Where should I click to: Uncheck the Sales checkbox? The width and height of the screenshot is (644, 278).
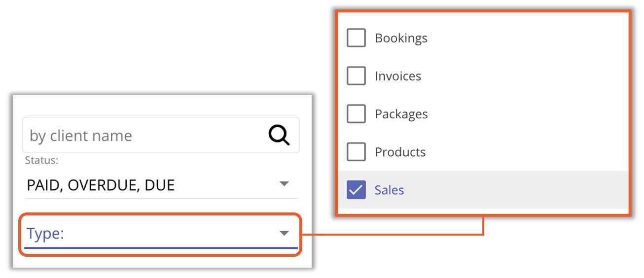pyautogui.click(x=356, y=190)
